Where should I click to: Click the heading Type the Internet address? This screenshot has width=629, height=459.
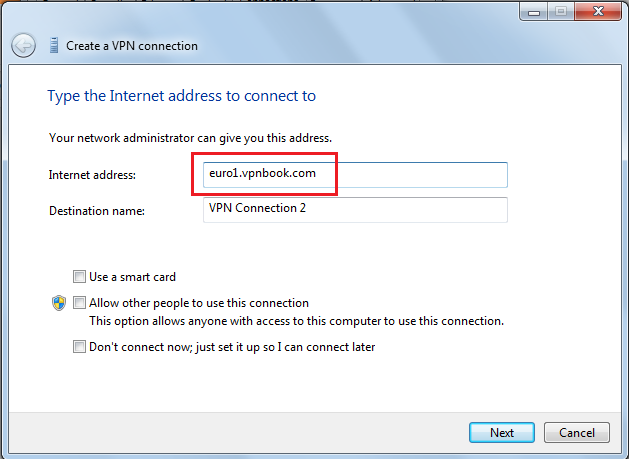(182, 96)
